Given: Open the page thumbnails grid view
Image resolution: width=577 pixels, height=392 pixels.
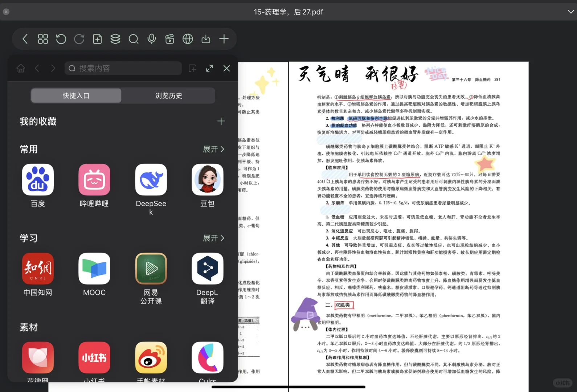Looking at the screenshot, I should [43, 39].
